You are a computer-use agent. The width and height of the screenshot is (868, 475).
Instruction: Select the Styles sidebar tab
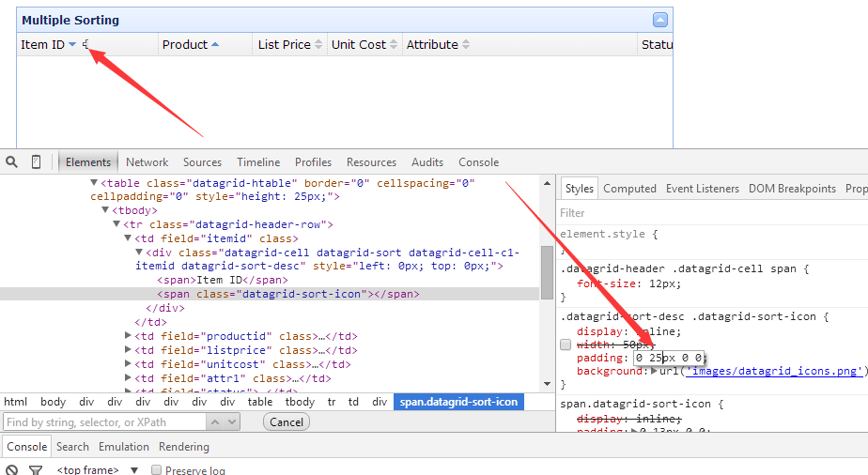[579, 189]
